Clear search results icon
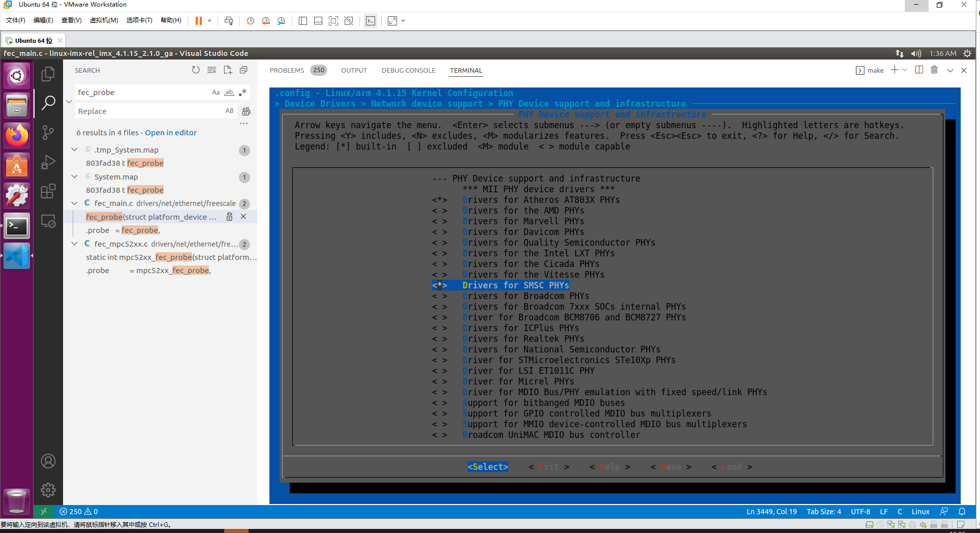The image size is (980, 533). point(212,70)
